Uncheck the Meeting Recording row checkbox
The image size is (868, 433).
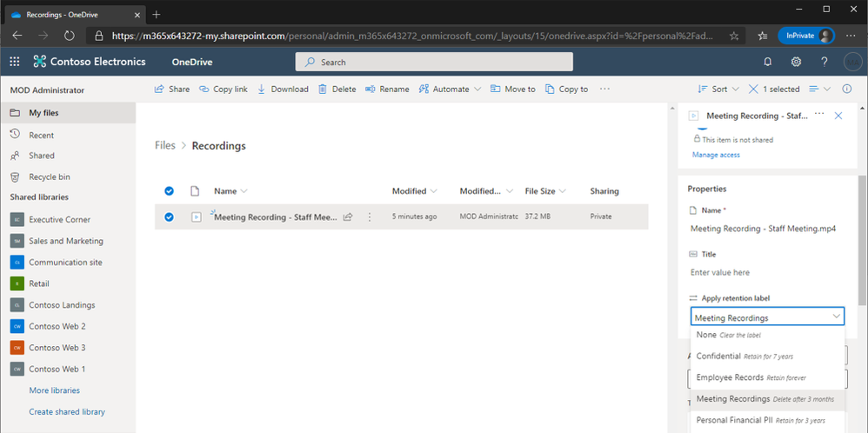[x=169, y=217]
